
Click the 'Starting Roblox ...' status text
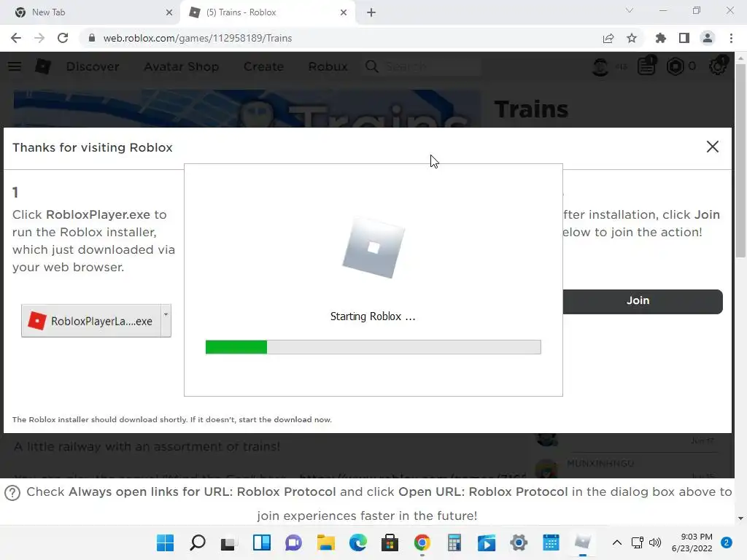(373, 316)
